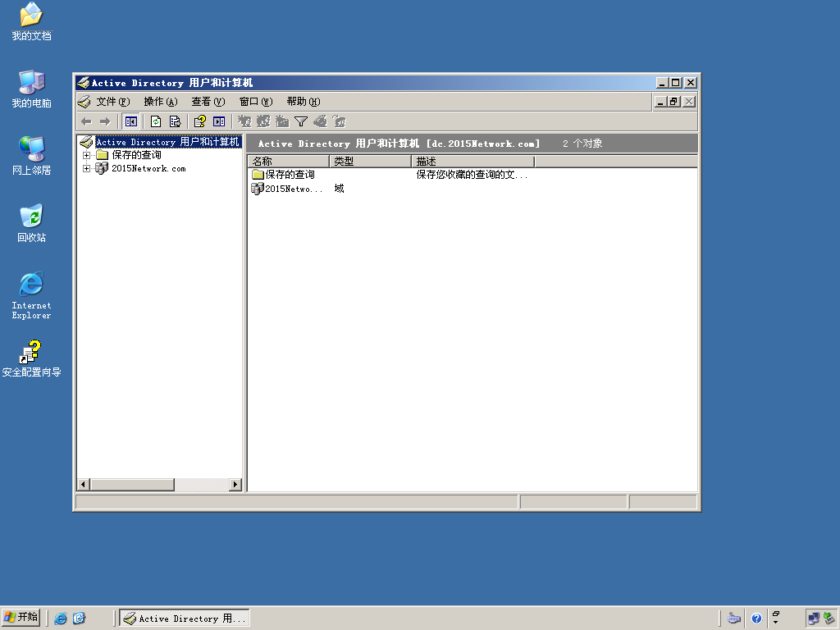Launch Internet Explorer from quick launch

61,619
